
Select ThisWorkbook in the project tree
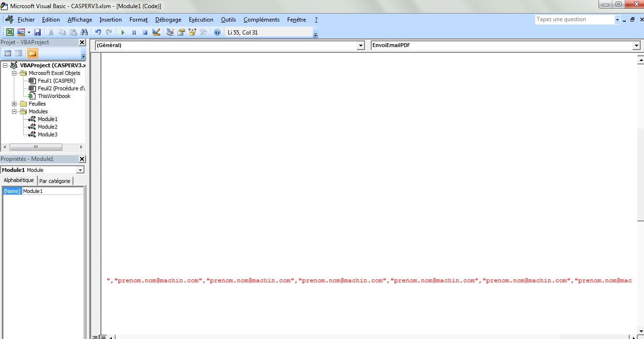(54, 96)
